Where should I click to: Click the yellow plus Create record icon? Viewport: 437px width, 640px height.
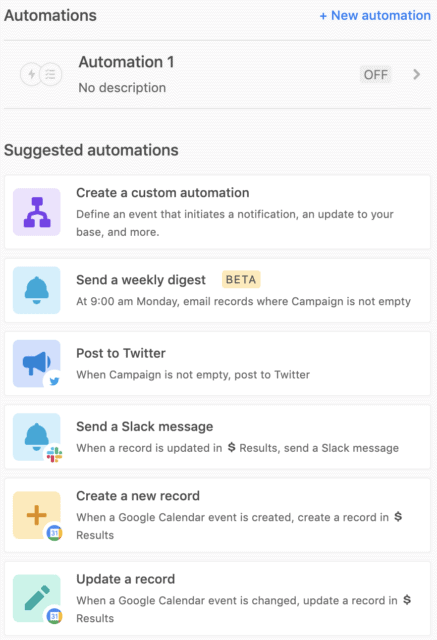(x=37, y=515)
